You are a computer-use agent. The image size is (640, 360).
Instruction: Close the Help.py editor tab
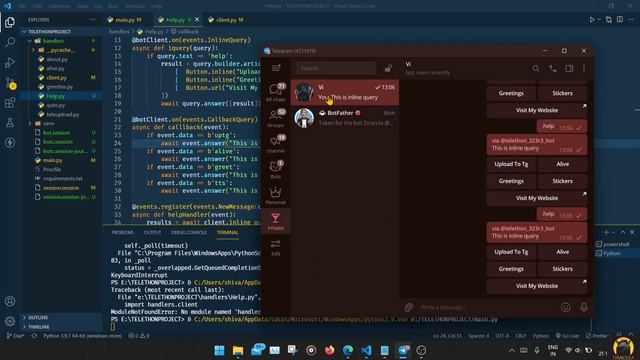coord(197,20)
